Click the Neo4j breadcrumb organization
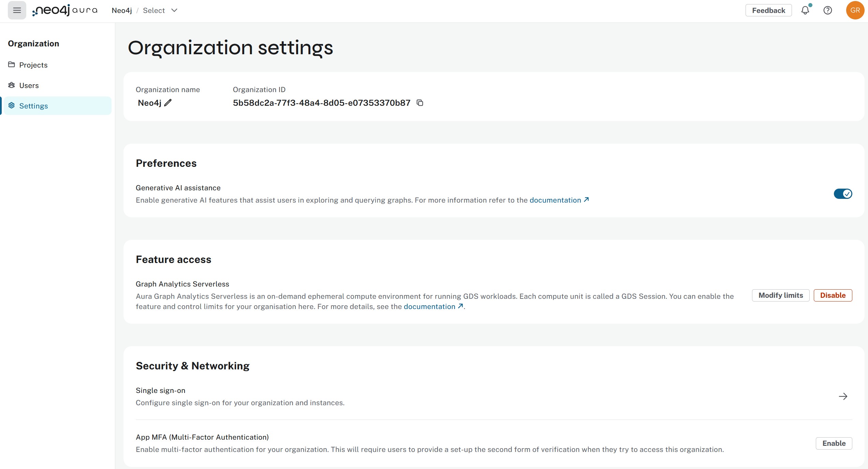This screenshot has height=469, width=868. tap(122, 10)
